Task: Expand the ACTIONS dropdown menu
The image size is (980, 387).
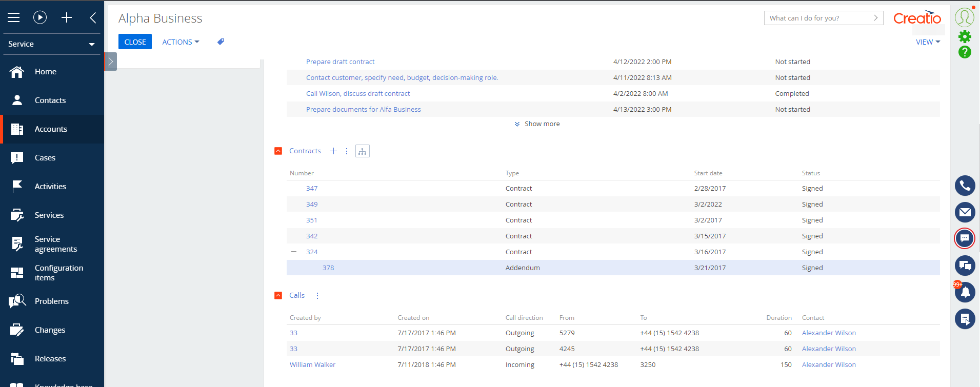Action: click(181, 42)
